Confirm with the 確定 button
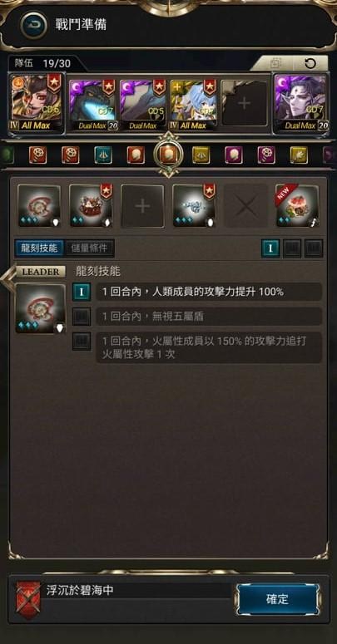Image resolution: width=337 pixels, height=644 pixels. 277,599
